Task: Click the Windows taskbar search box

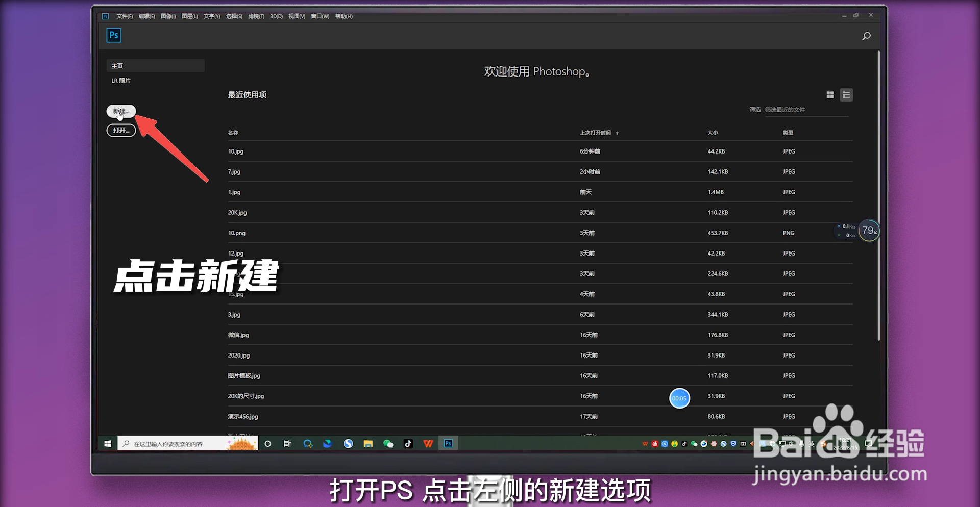Action: 187,444
